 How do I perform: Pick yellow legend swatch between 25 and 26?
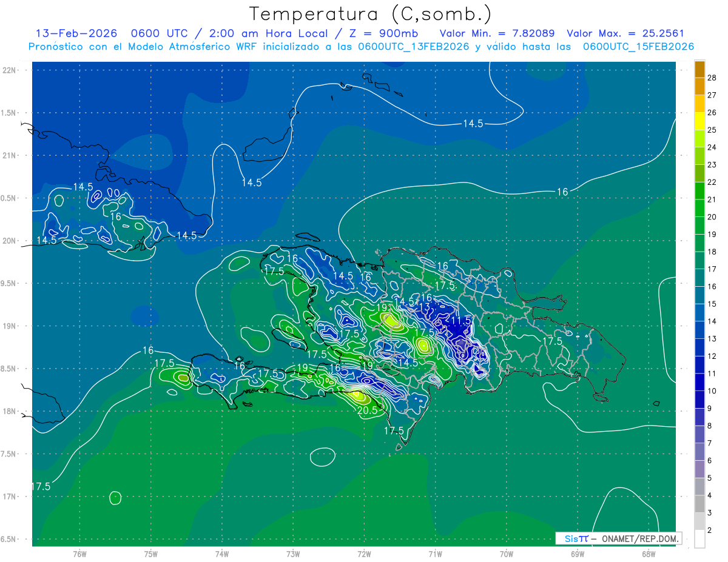(x=699, y=121)
